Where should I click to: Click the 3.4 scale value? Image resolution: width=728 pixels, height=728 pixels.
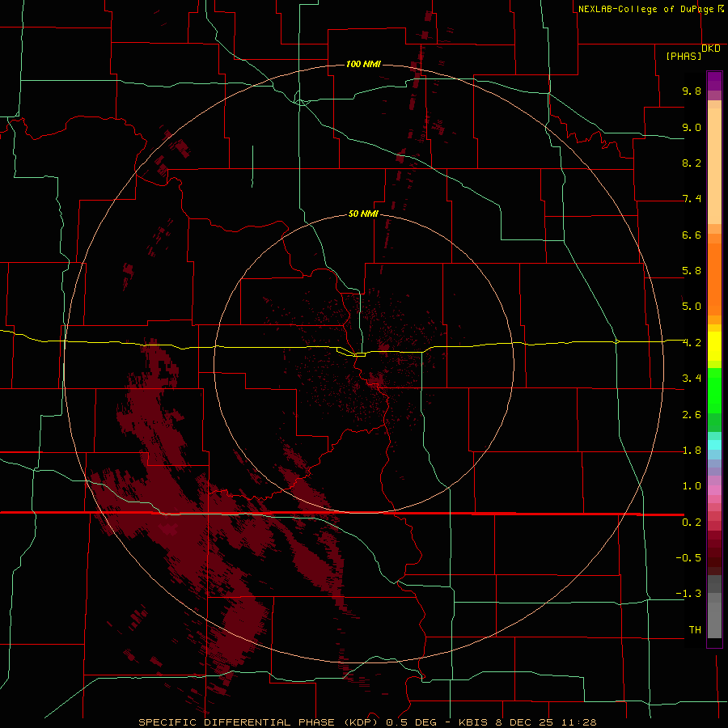tap(692, 379)
